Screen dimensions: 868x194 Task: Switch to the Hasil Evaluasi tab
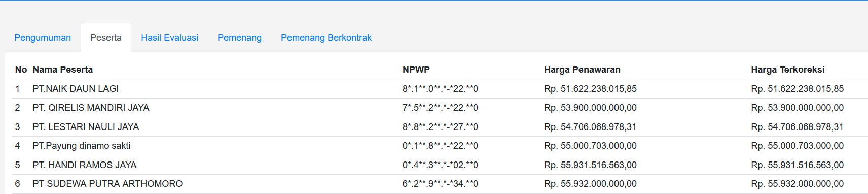(x=169, y=38)
